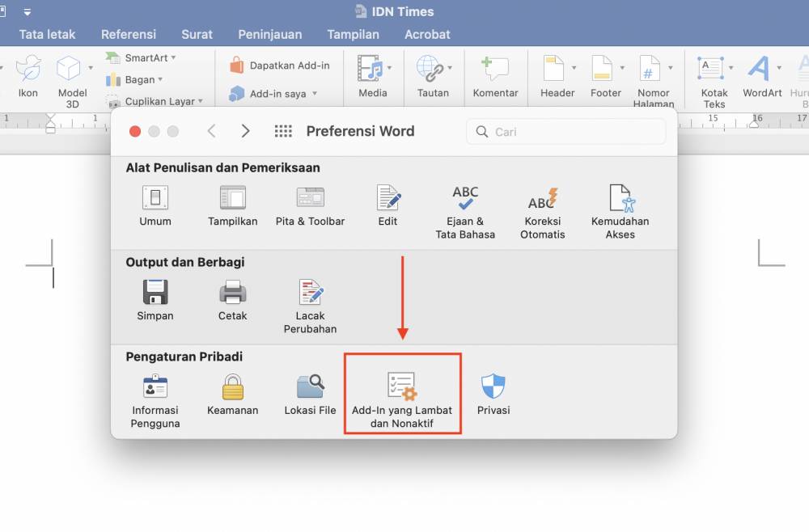Open Keamanan settings
The image size is (809, 532).
(x=233, y=395)
